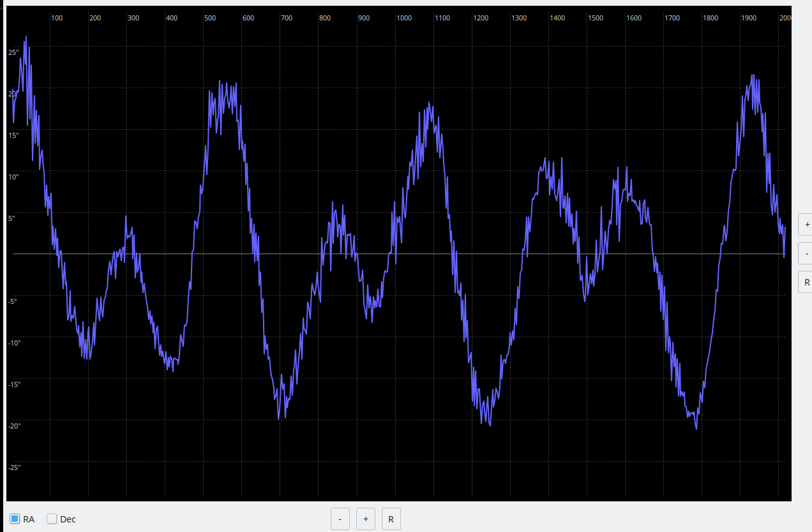Click the 25" y-axis label
The width and height of the screenshot is (812, 532).
point(13,52)
